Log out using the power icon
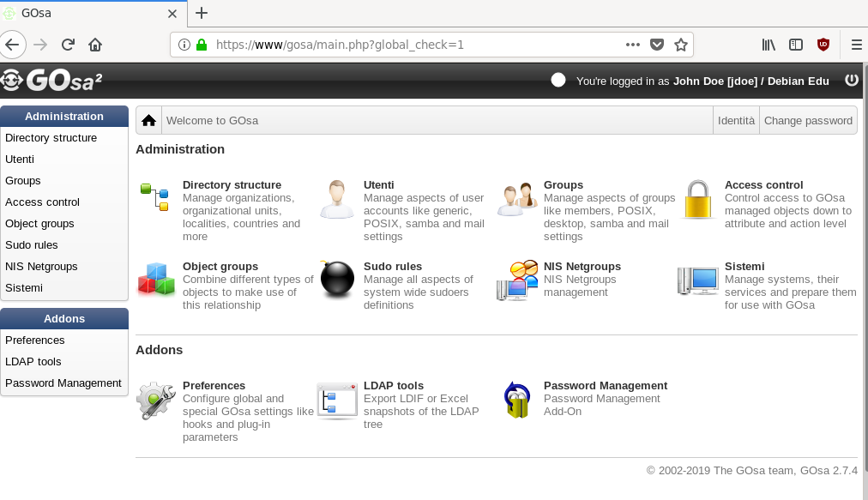Image resolution: width=868 pixels, height=500 pixels. 852,81
